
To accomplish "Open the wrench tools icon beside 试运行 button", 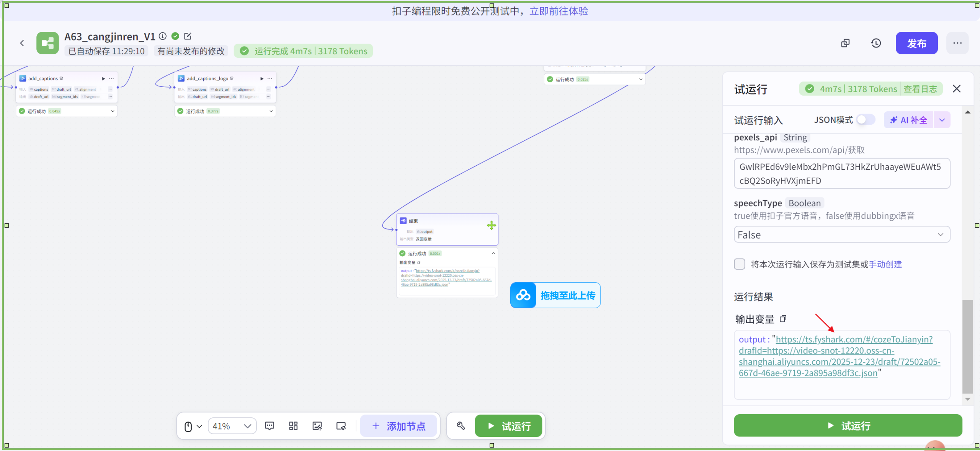I will click(461, 426).
